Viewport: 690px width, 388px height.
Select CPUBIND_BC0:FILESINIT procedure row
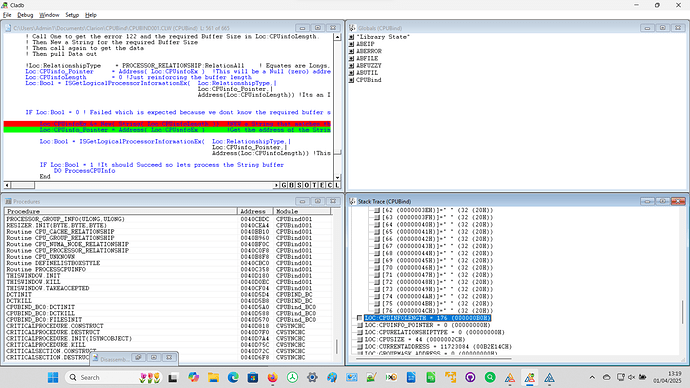[x=168, y=320]
